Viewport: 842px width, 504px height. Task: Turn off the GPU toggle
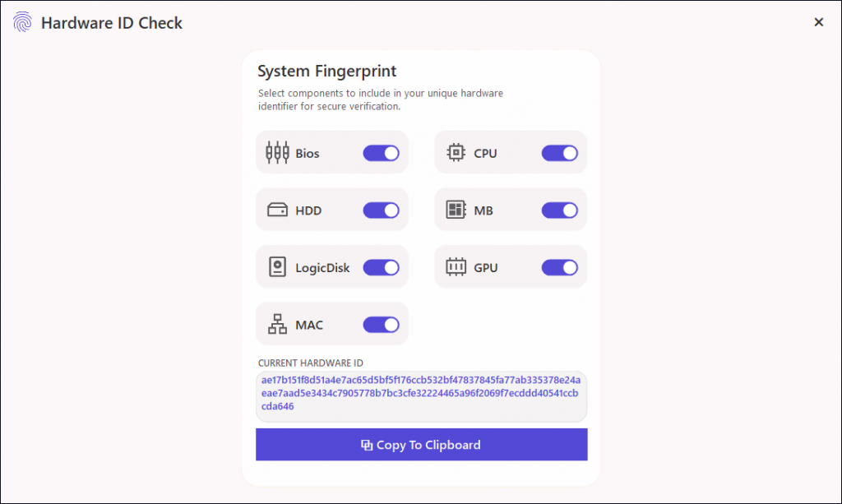pos(560,266)
